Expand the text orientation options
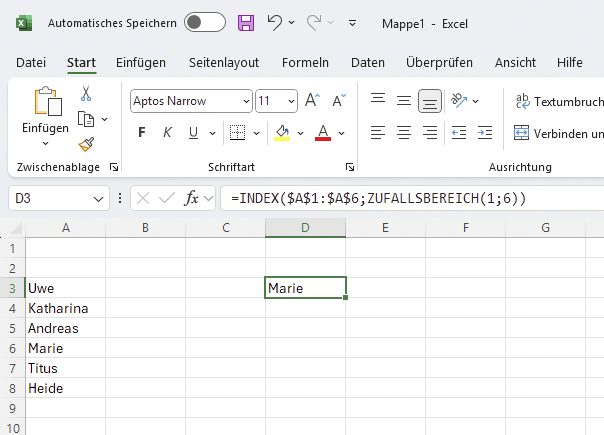Image resolution: width=604 pixels, height=435 pixels. click(x=476, y=101)
